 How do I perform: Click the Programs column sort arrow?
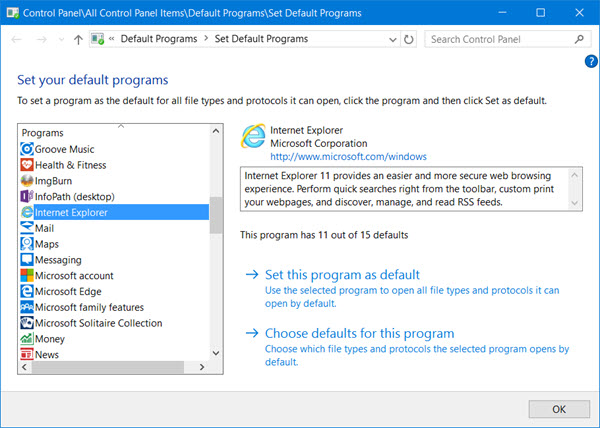[x=121, y=125]
